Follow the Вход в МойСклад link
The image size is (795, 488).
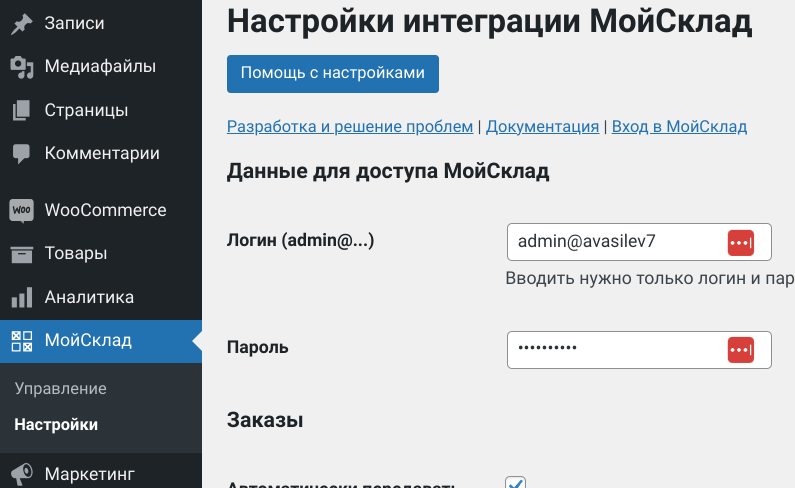tap(679, 126)
